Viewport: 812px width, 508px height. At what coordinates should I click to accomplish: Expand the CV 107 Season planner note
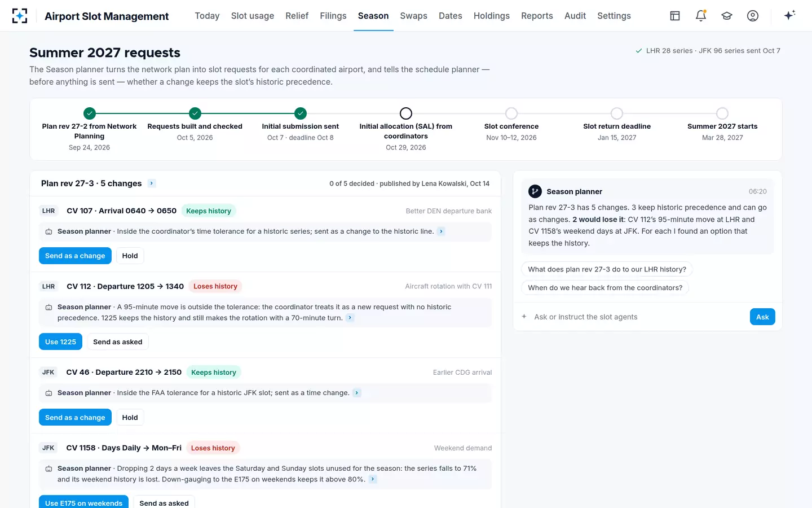tap(441, 231)
